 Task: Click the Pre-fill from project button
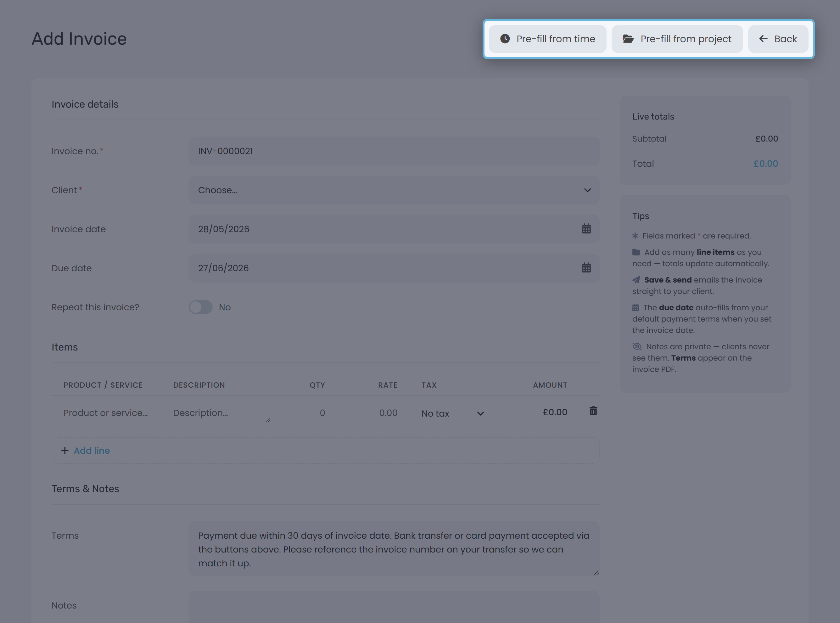click(x=677, y=39)
